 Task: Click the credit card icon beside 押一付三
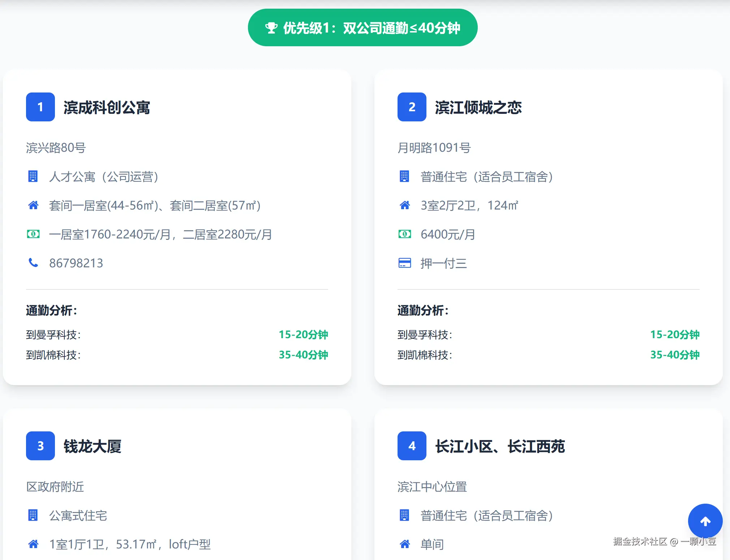coord(404,263)
